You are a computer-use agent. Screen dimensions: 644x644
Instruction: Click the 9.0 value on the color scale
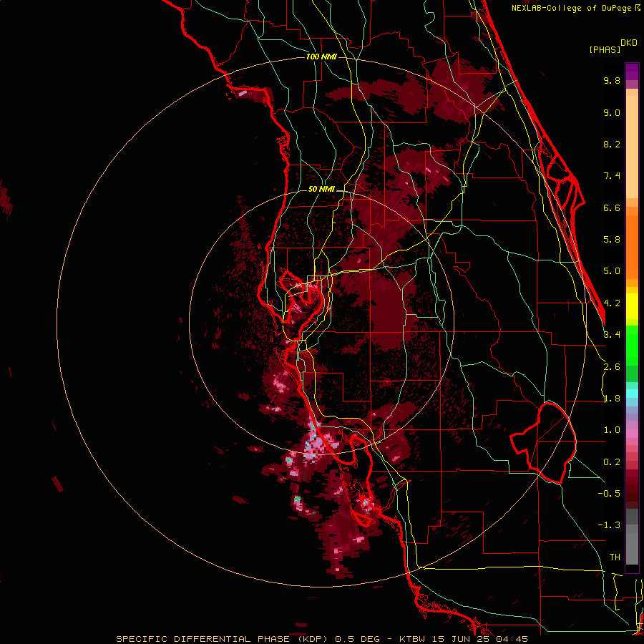pyautogui.click(x=612, y=112)
